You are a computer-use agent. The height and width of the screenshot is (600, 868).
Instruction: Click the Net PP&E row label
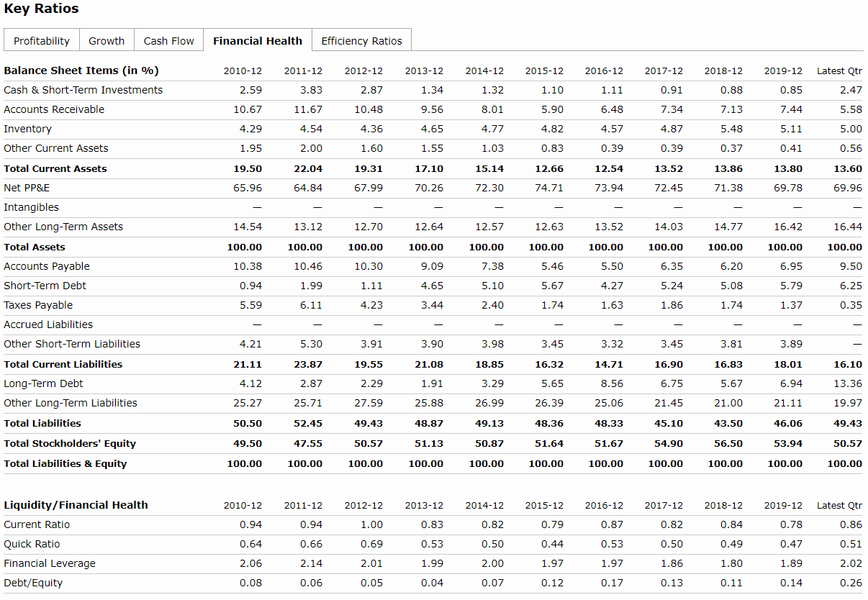click(x=27, y=188)
